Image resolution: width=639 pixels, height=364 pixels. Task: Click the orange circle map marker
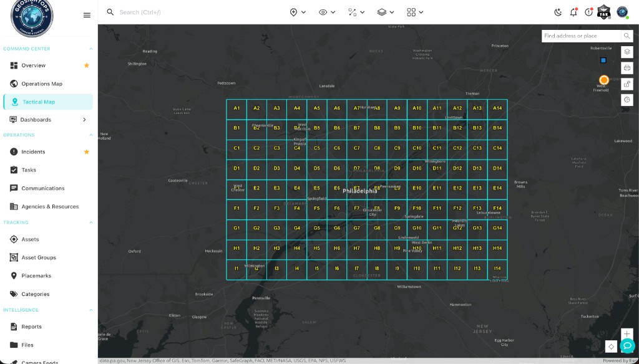click(604, 80)
